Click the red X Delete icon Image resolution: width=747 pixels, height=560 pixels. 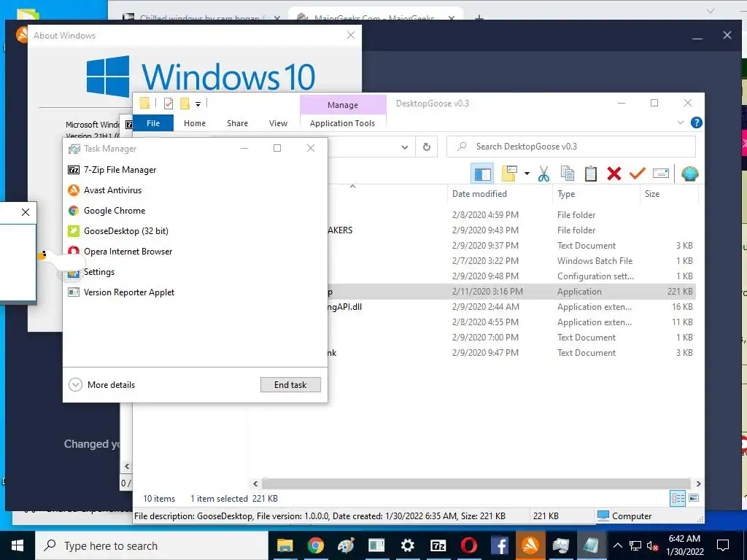[x=614, y=174]
